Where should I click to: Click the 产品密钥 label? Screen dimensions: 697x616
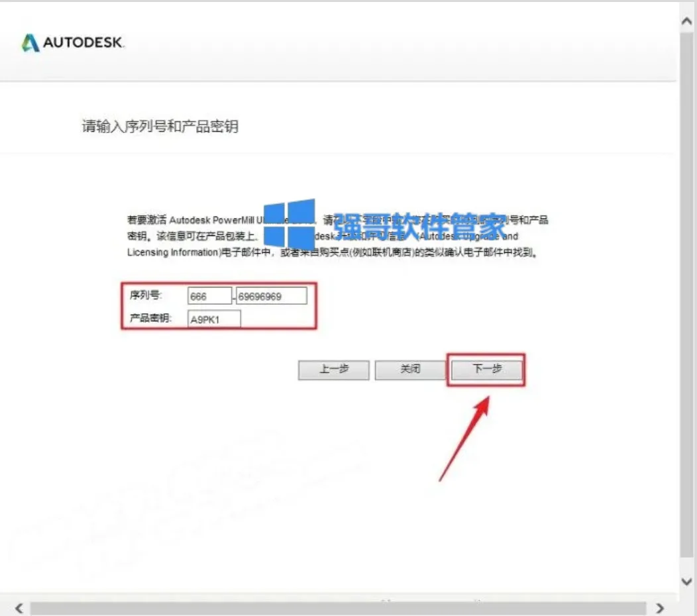point(150,318)
